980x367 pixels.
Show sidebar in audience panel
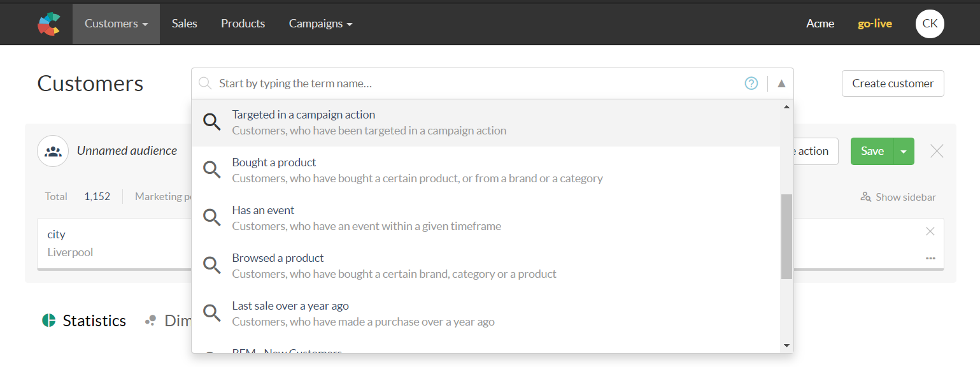point(898,197)
